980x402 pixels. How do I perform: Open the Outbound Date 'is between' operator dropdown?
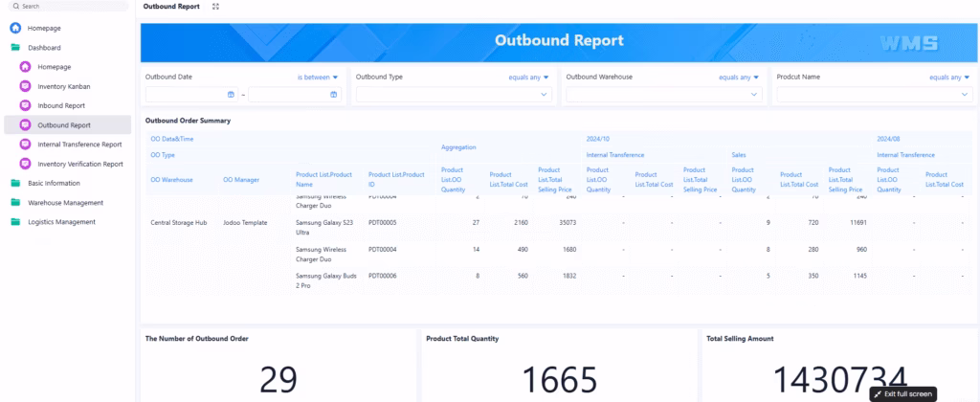tap(318, 78)
